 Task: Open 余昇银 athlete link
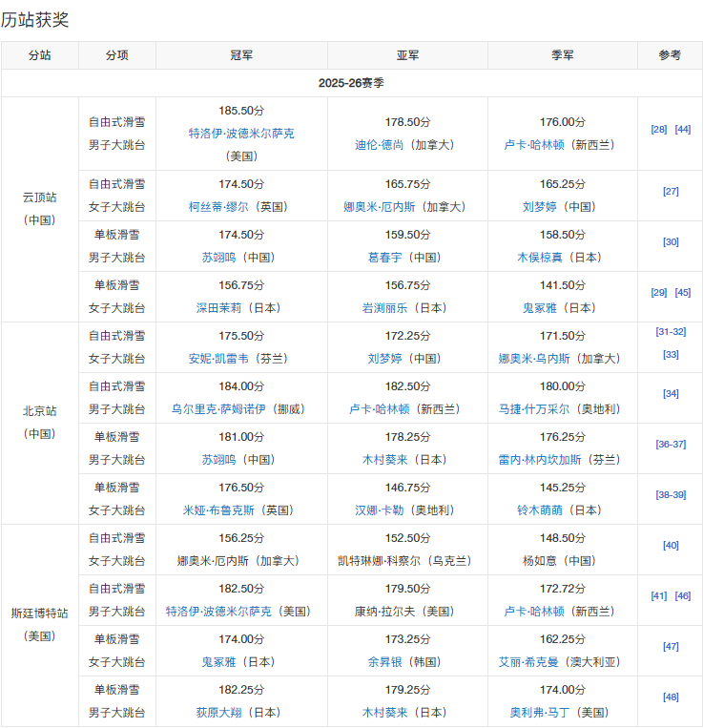tap(384, 662)
